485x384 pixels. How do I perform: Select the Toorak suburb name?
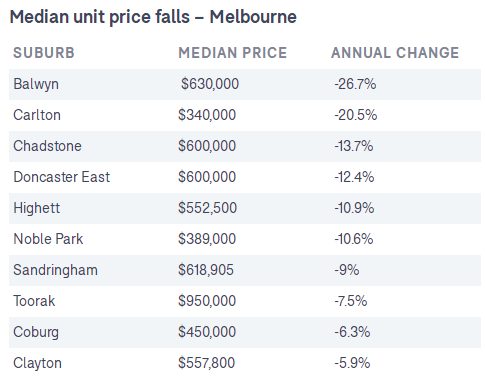click(x=34, y=301)
